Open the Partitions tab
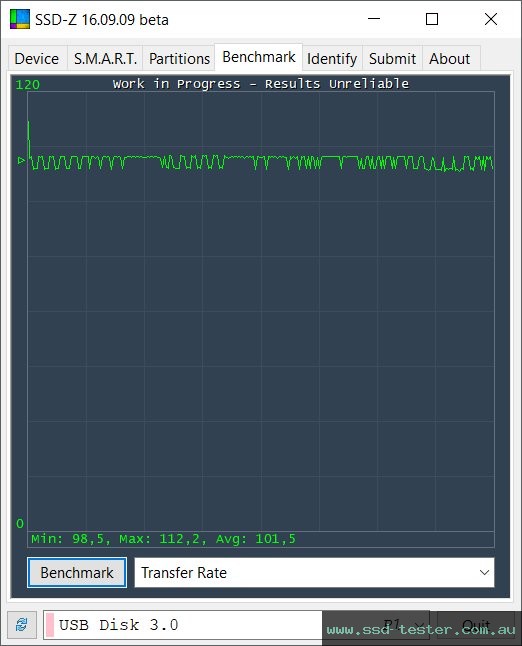Image resolution: width=522 pixels, height=646 pixels. pyautogui.click(x=179, y=59)
